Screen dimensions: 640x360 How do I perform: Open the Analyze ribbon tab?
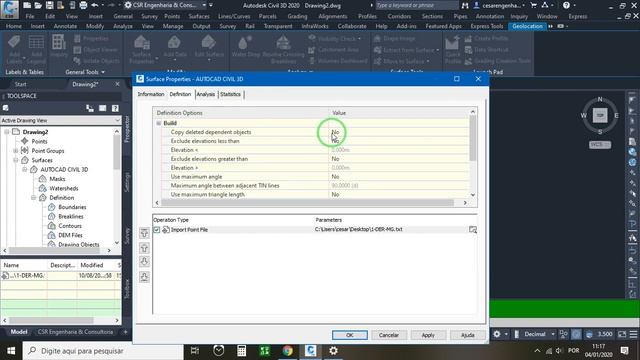122,26
